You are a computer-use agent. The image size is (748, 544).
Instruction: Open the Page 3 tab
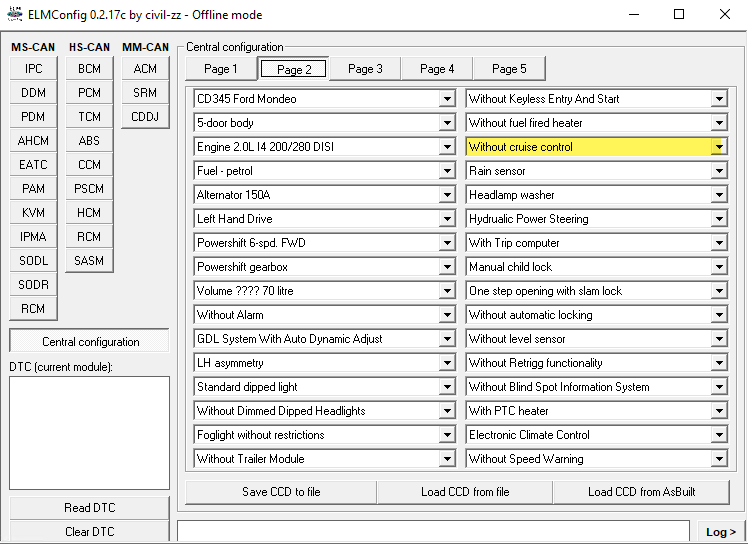(x=365, y=69)
